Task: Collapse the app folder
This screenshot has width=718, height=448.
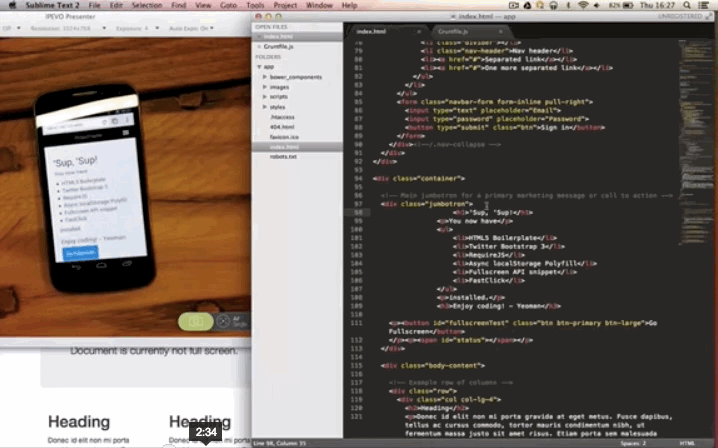Action: tap(260, 67)
